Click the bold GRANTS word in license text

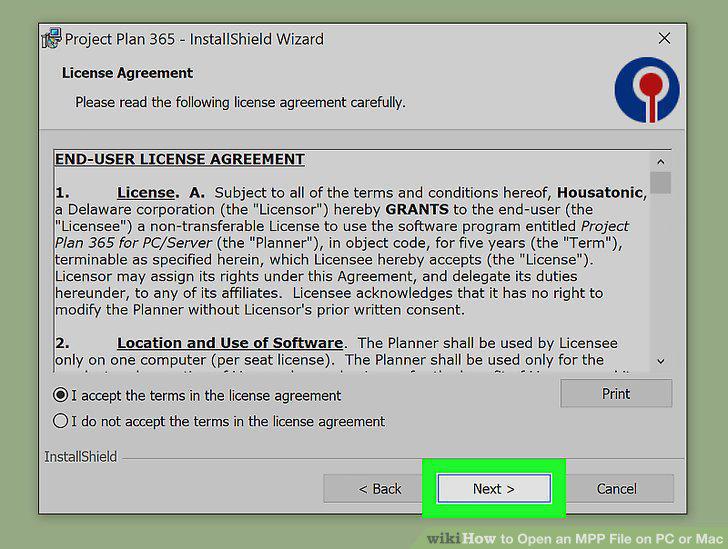[x=417, y=209]
